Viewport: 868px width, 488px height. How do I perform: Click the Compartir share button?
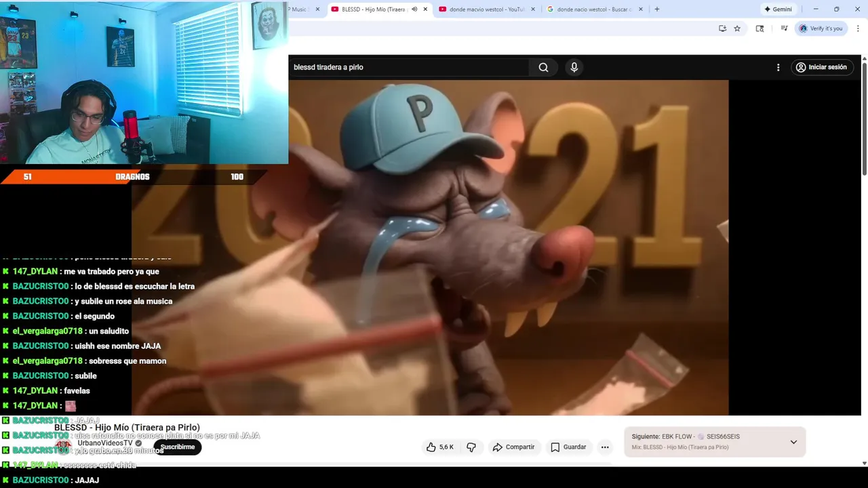point(513,447)
